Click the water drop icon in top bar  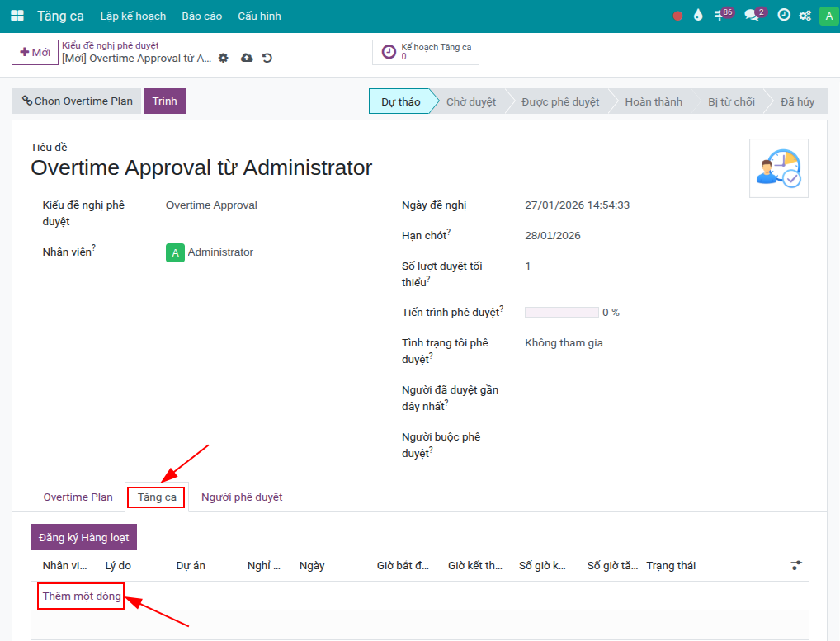click(x=697, y=15)
